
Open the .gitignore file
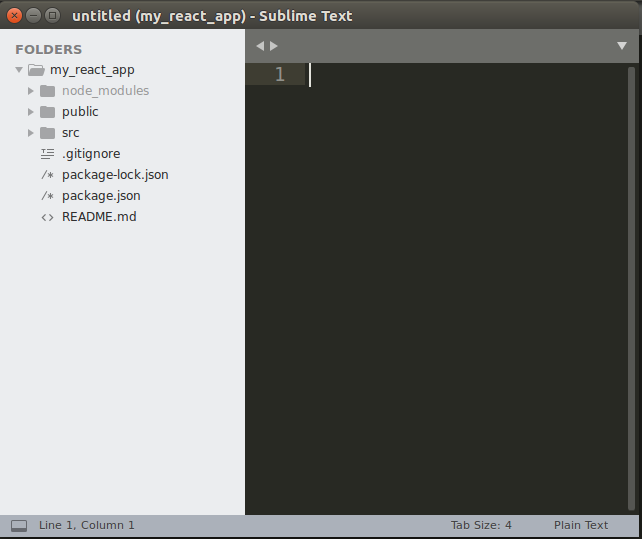(91, 154)
